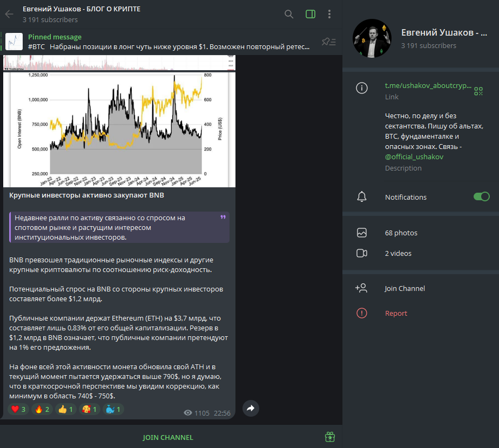Toggle the fire reaction on the post
Image resolution: width=499 pixels, height=448 pixels.
[x=42, y=409]
